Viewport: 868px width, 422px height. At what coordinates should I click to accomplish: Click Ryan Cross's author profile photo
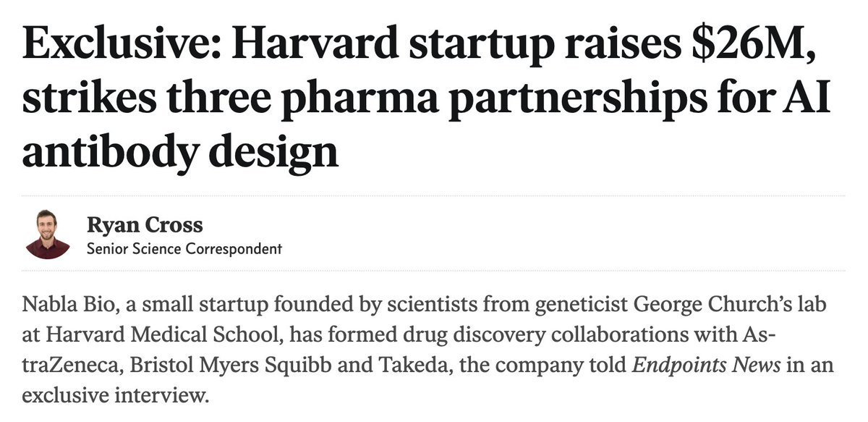(x=47, y=235)
